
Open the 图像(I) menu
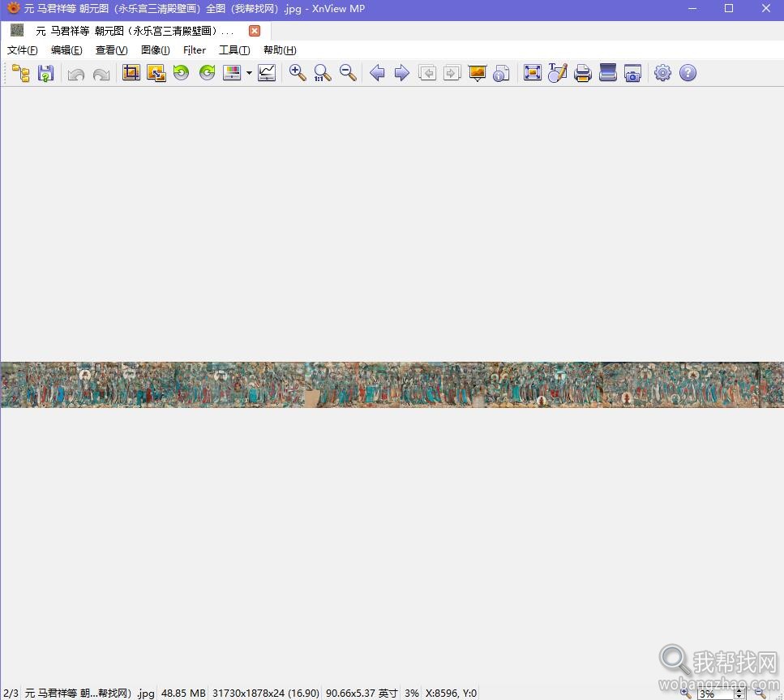point(156,50)
